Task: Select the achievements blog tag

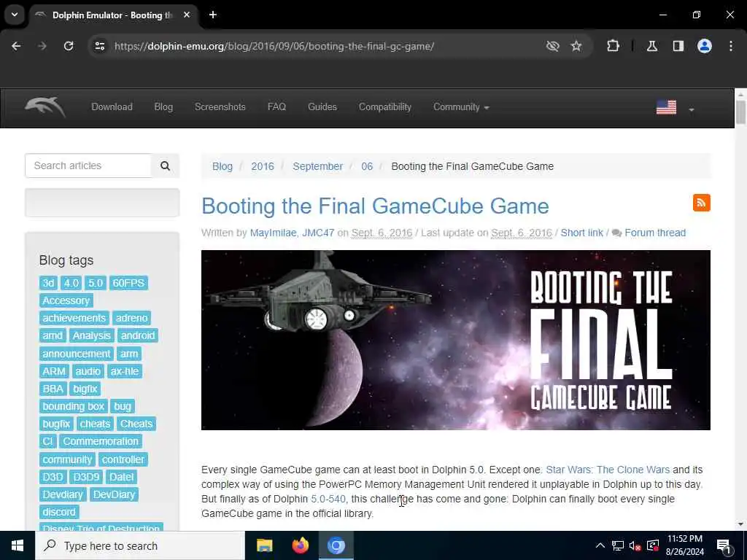Action: pyautogui.click(x=74, y=318)
